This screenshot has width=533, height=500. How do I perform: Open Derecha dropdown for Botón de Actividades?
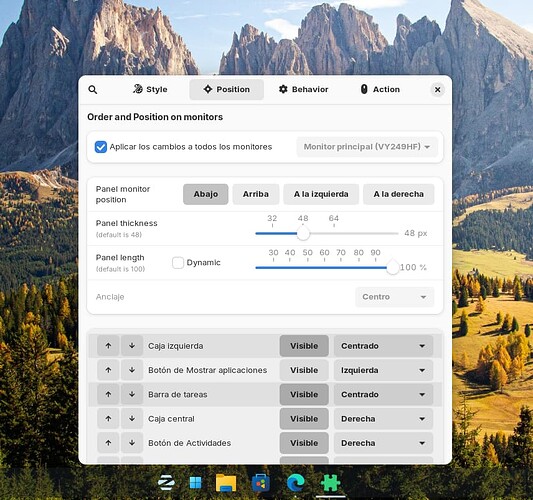coord(383,443)
